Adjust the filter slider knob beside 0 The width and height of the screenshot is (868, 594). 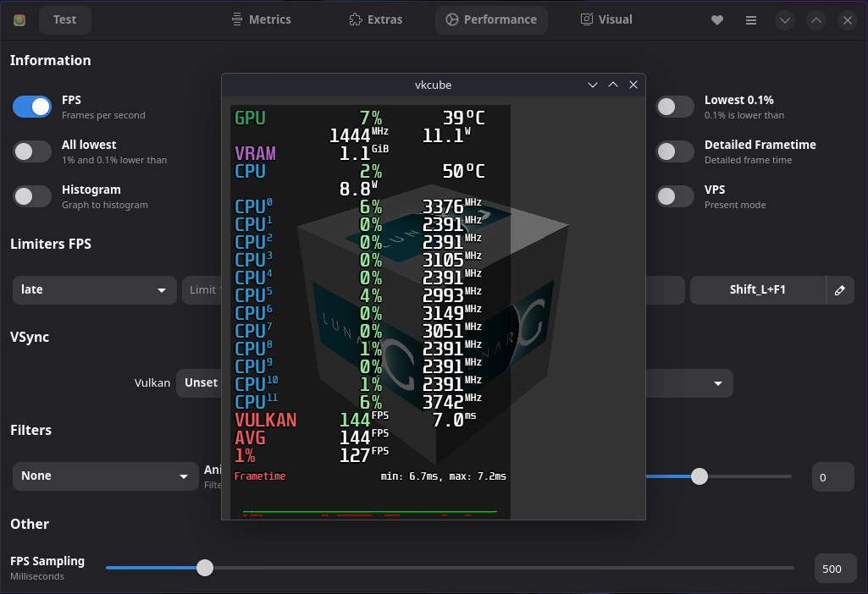[x=699, y=476]
